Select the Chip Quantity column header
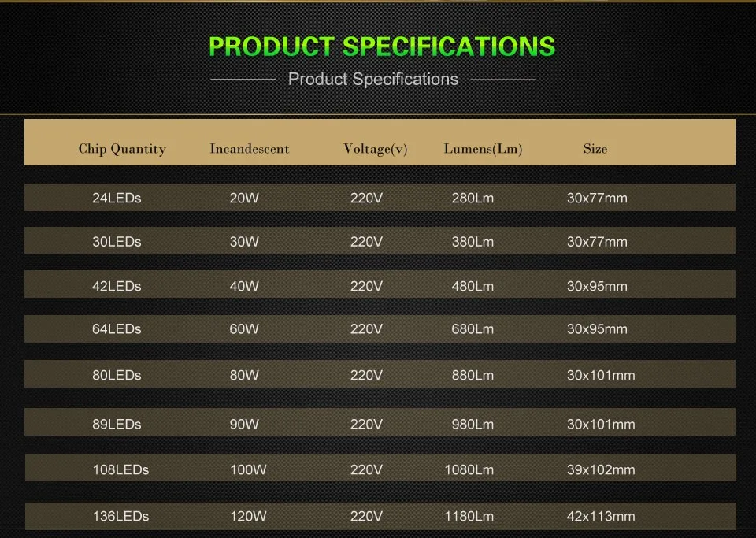756x538 pixels. click(122, 149)
